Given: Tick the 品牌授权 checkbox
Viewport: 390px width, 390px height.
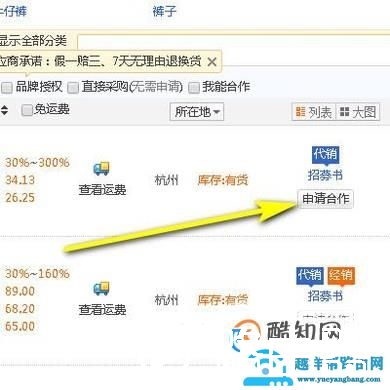Looking at the screenshot, I should tap(7, 88).
